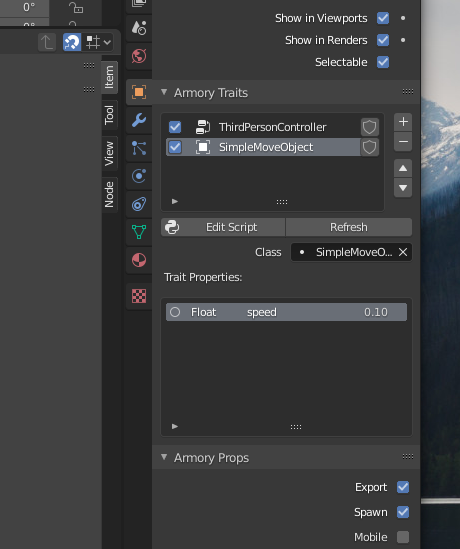Switch to the View sidebar tab
The image size is (460, 549).
[109, 154]
